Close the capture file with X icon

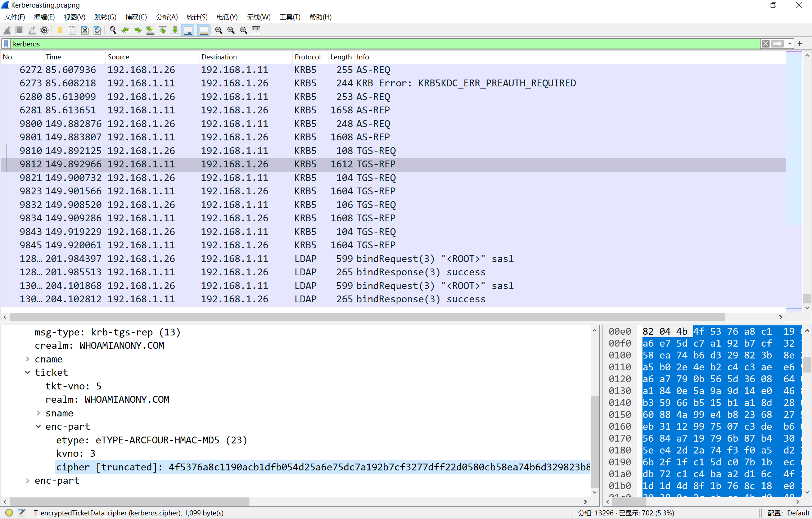coord(85,30)
